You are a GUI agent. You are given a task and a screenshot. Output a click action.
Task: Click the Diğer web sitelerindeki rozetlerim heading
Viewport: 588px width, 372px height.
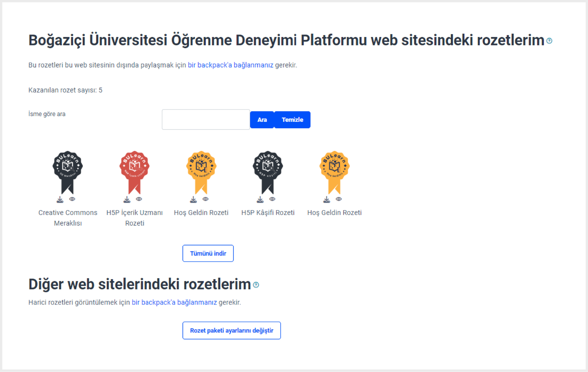[x=140, y=284]
